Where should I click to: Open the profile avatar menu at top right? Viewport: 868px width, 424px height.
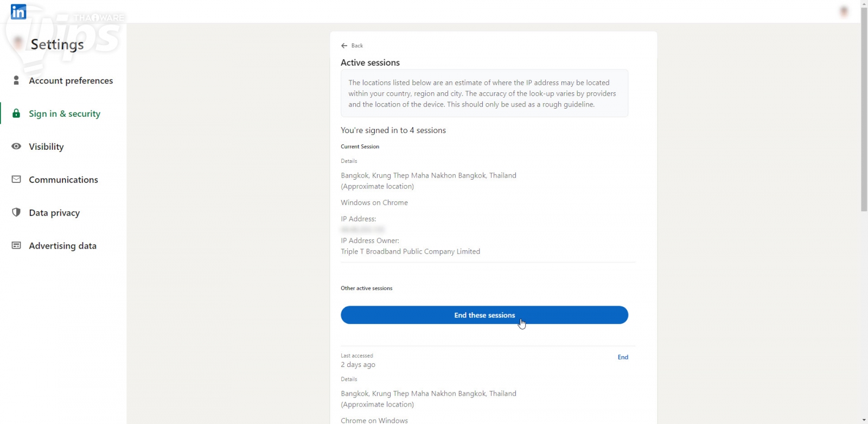point(844,11)
